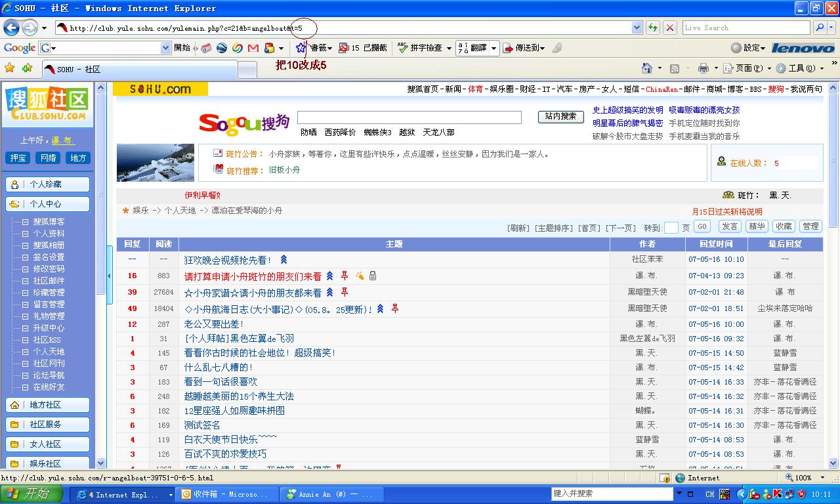Viewport: 840px width, 504px height.
Task: Open the Windows 开始 menu
Action: pyautogui.click(x=30, y=493)
